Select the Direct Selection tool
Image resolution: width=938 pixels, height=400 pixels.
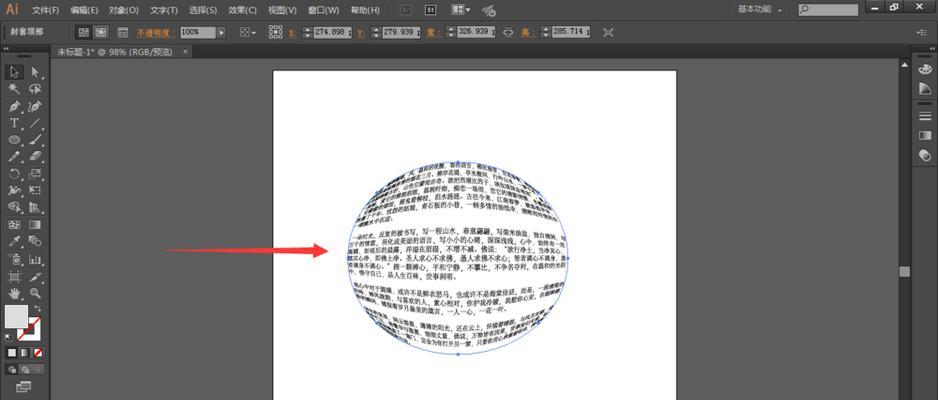(35, 72)
